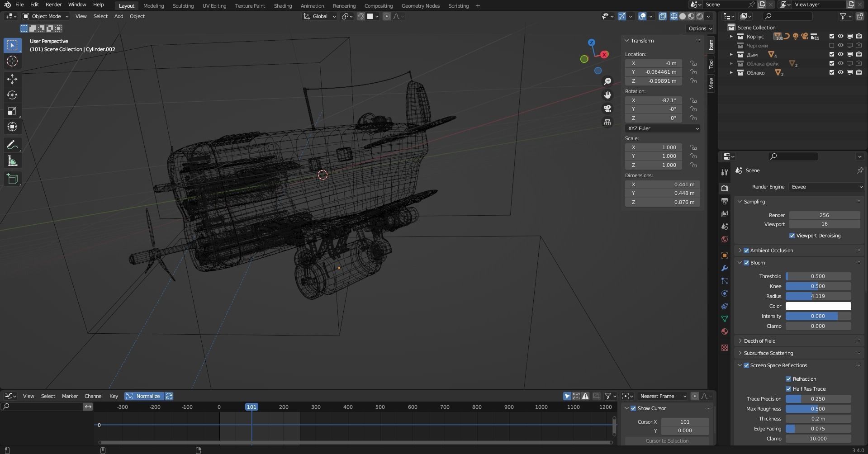Pin the Scene properties panel

[860, 170]
